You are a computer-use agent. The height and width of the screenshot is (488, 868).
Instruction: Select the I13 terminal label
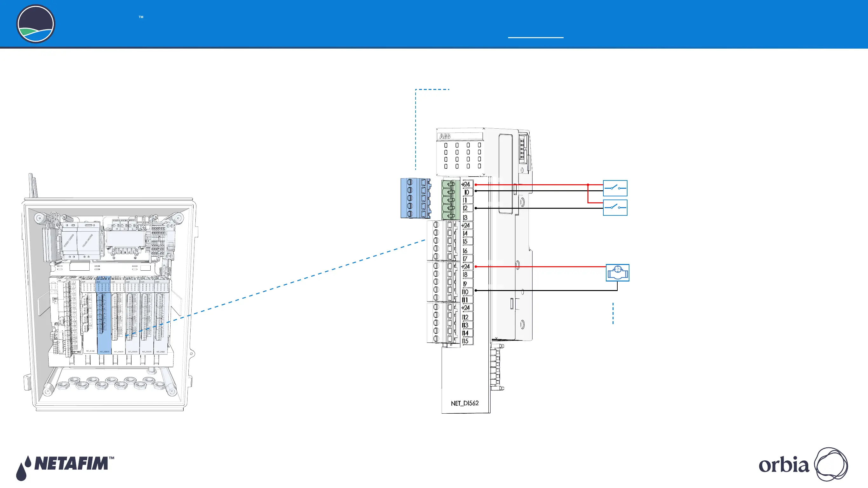point(467,325)
